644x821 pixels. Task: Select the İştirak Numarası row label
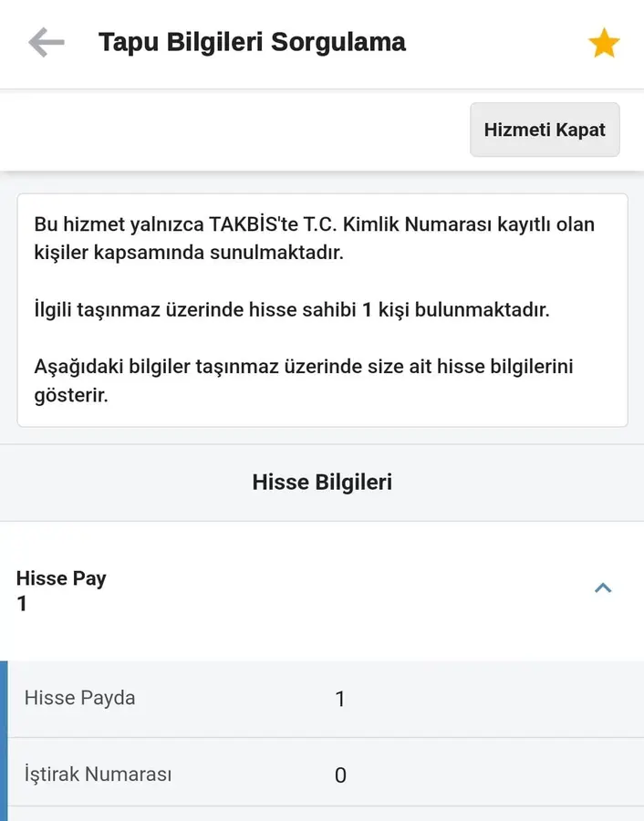coord(98,774)
